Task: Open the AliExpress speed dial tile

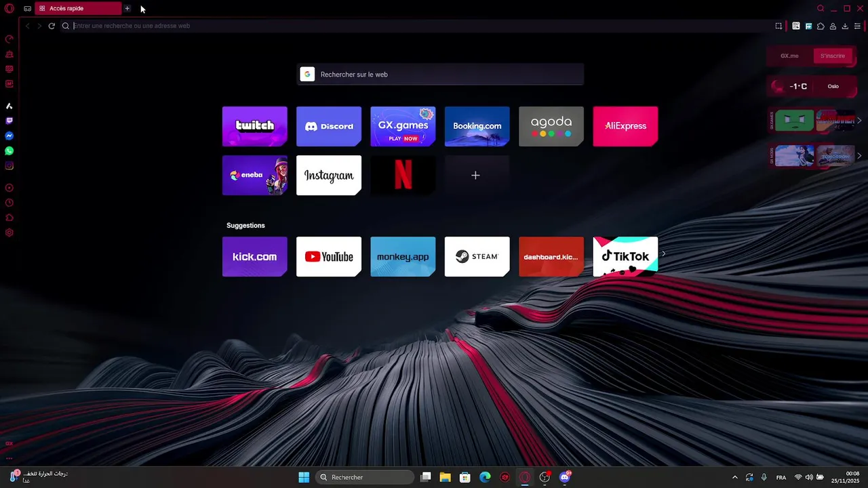Action: 625,126
